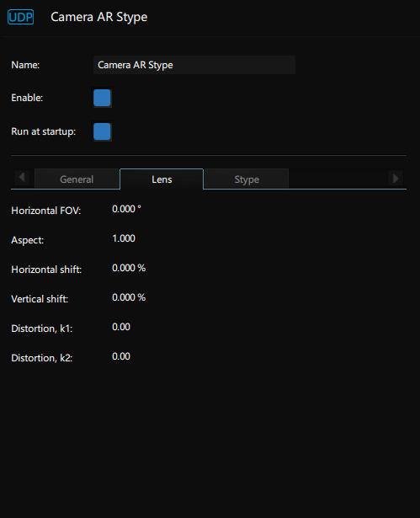The image size is (420, 518).
Task: Click the Distortion, k1 value
Action: (121, 327)
